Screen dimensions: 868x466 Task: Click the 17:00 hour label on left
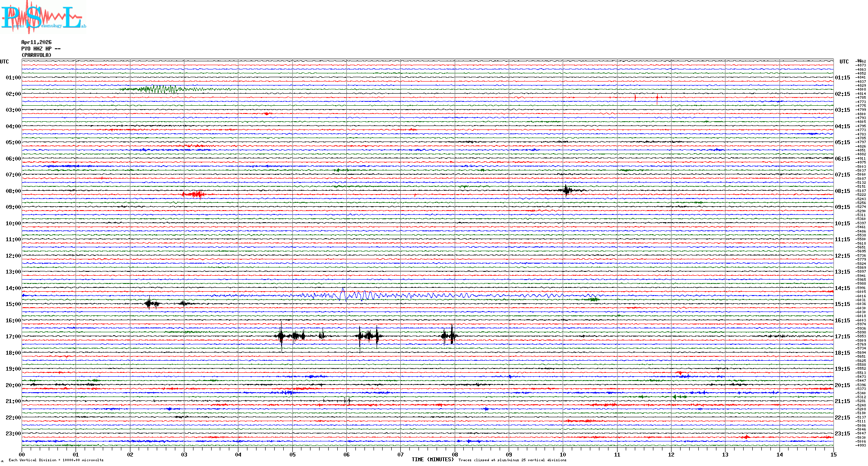click(13, 337)
